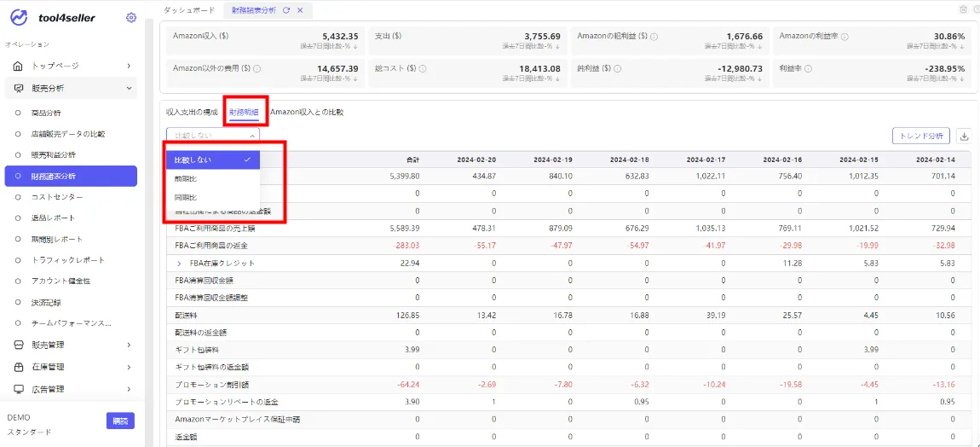This screenshot has height=447, width=980.
Task: Open チームパフォーマンス in the sidebar
Action: pos(71,323)
